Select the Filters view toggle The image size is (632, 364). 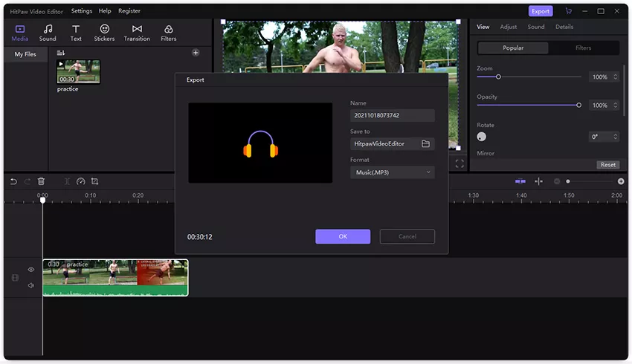(x=583, y=48)
